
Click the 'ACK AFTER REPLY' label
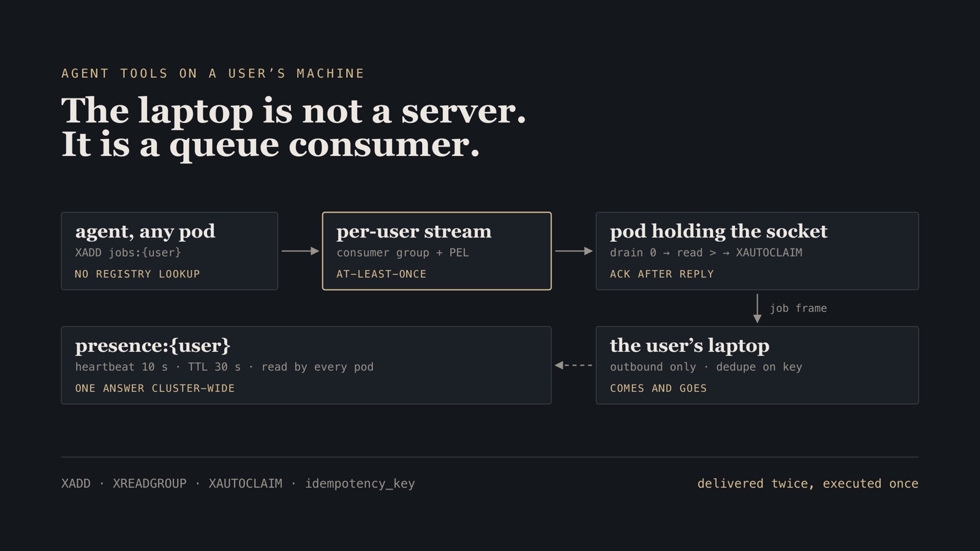pos(661,274)
